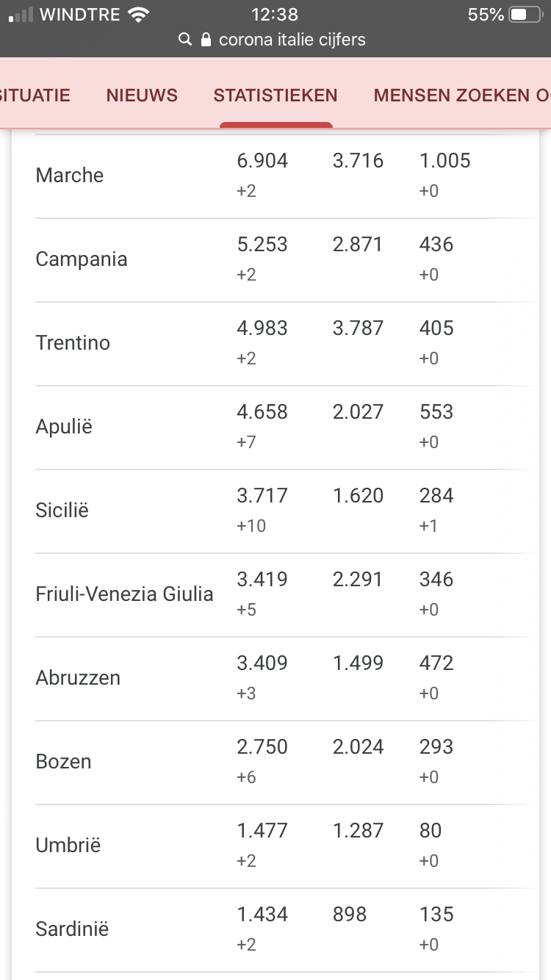Open the Statistieken tab
The image size is (551, 980).
tap(275, 96)
